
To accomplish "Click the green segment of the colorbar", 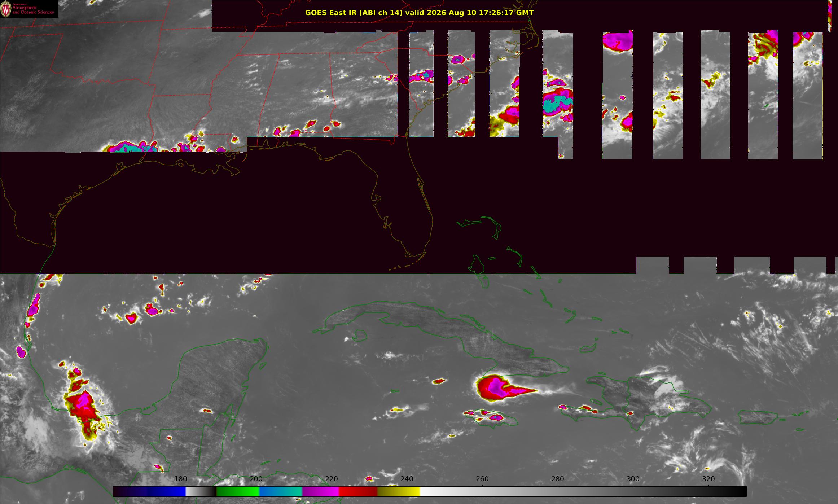I will (x=238, y=491).
